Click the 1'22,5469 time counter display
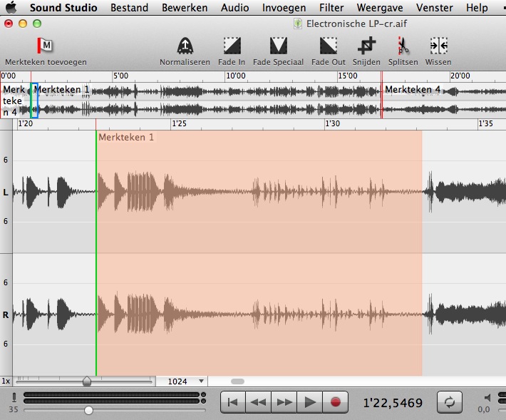 [x=393, y=403]
